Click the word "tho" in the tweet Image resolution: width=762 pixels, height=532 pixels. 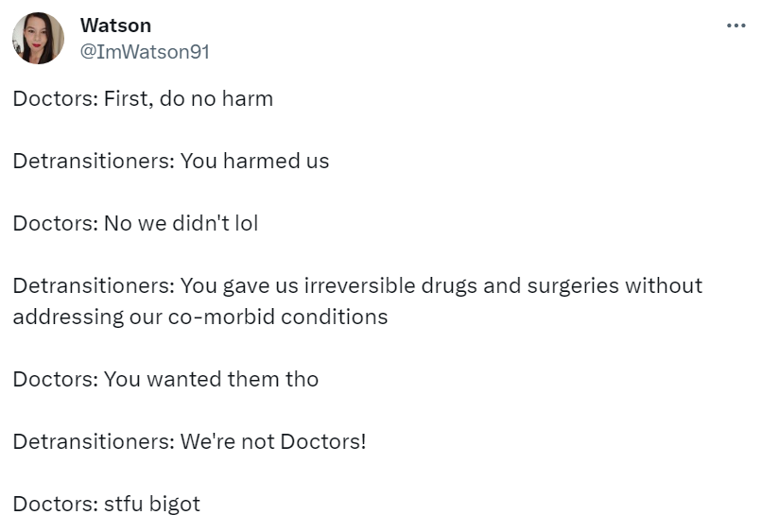[303, 379]
